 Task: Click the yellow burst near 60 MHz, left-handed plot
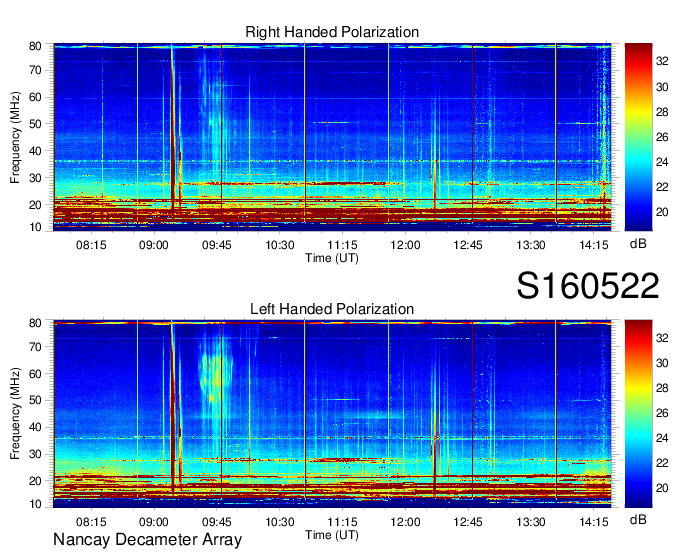pos(215,375)
